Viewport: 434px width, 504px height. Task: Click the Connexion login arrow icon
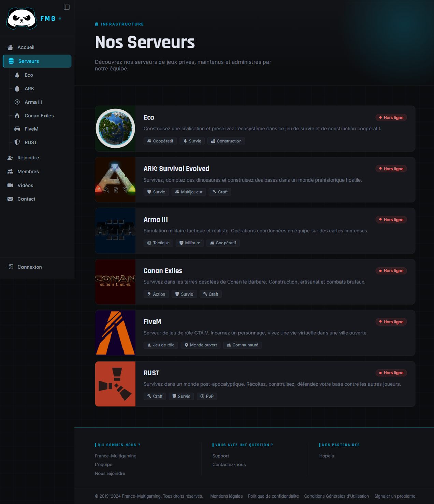(x=11, y=267)
